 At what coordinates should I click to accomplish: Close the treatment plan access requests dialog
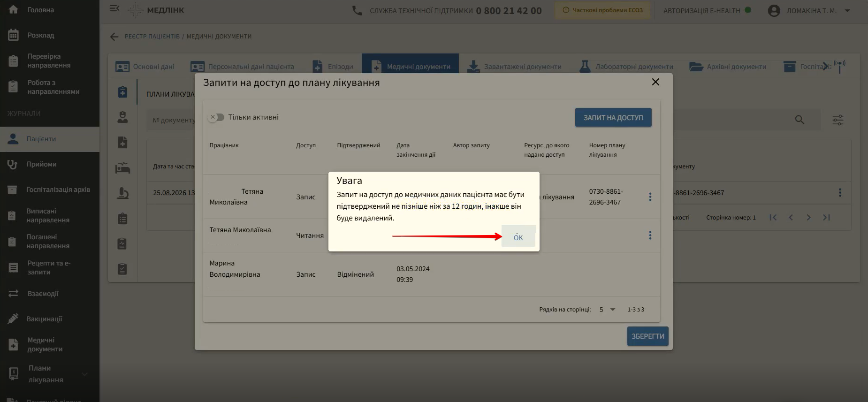[655, 82]
